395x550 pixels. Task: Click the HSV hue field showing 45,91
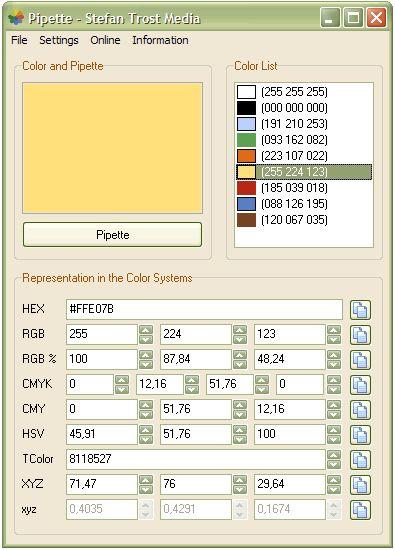(x=102, y=434)
